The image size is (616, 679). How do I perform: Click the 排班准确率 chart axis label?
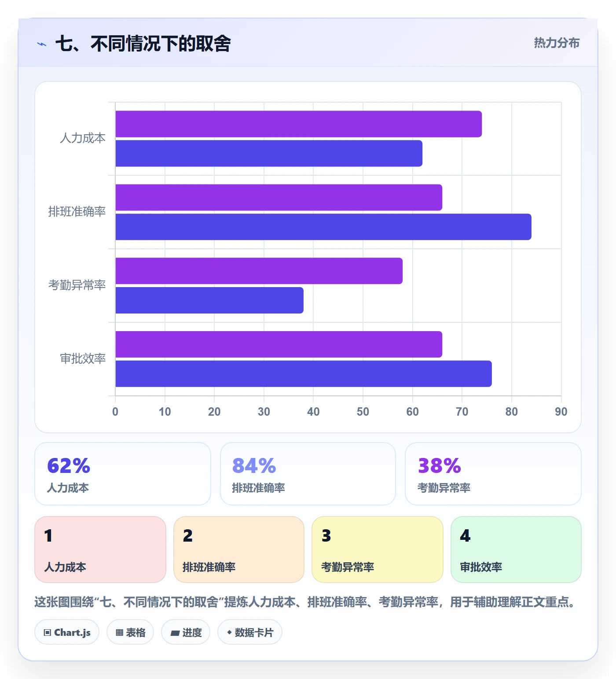click(77, 212)
